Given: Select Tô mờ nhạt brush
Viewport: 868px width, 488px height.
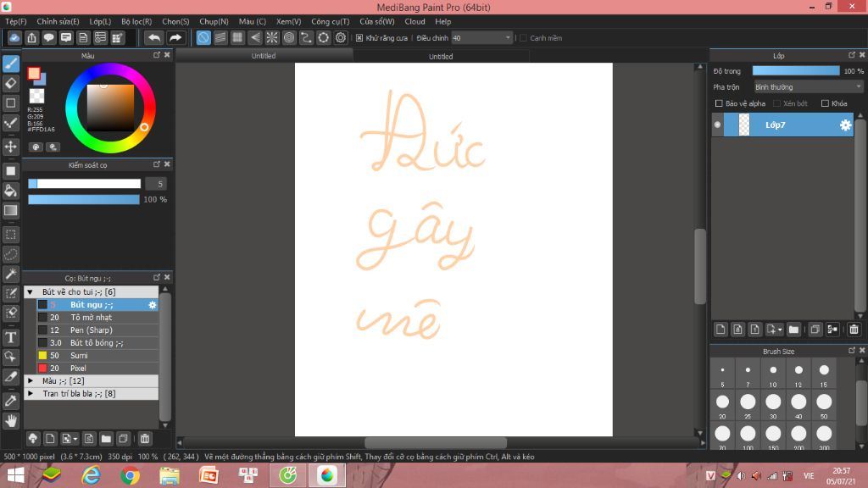Looking at the screenshot, I should coord(97,318).
